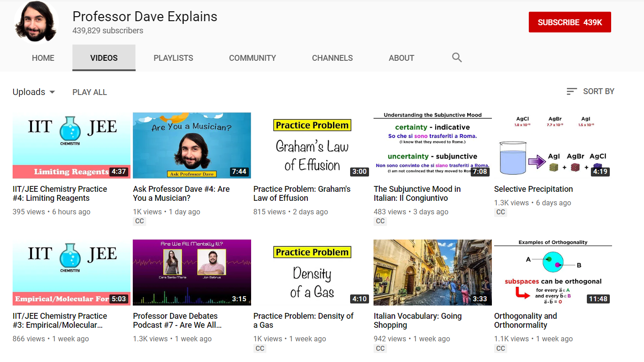644x362 pixels.
Task: Click the Sort By lines icon
Action: pyautogui.click(x=572, y=91)
